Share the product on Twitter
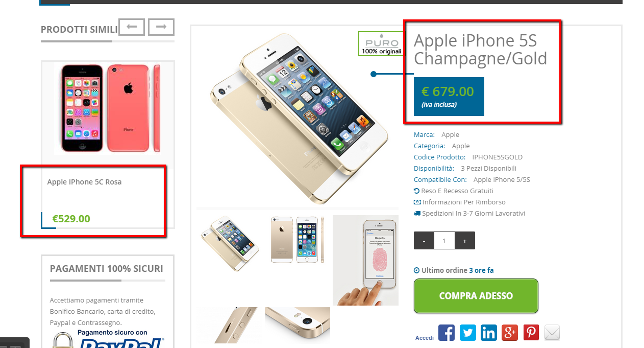Image resolution: width=644 pixels, height=348 pixels. pos(467,333)
